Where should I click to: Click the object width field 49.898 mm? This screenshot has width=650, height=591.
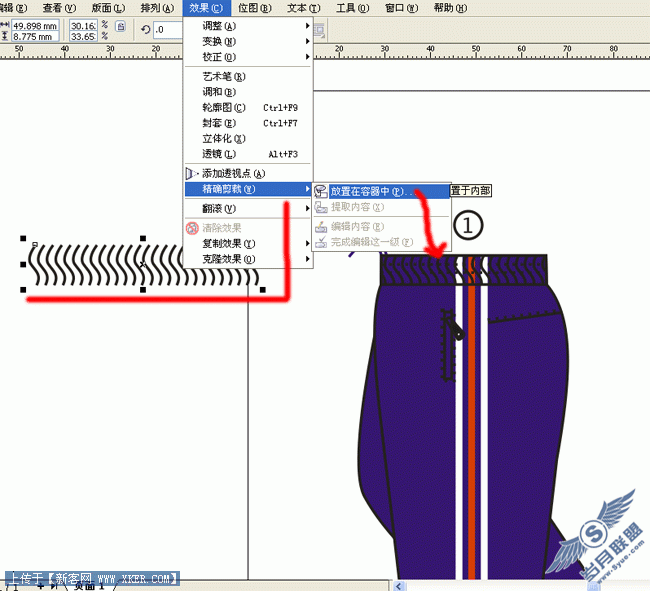coord(35,26)
